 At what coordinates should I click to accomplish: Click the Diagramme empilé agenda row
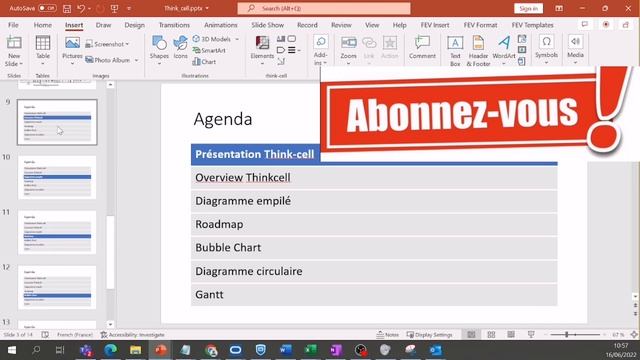point(374,201)
